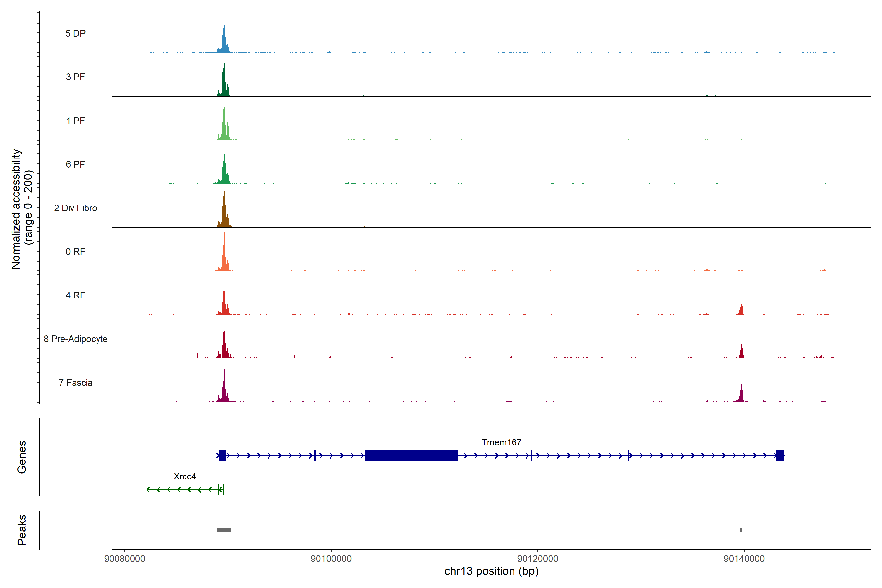Click the Tmem167 gene name
882x588 pixels.
click(x=501, y=442)
